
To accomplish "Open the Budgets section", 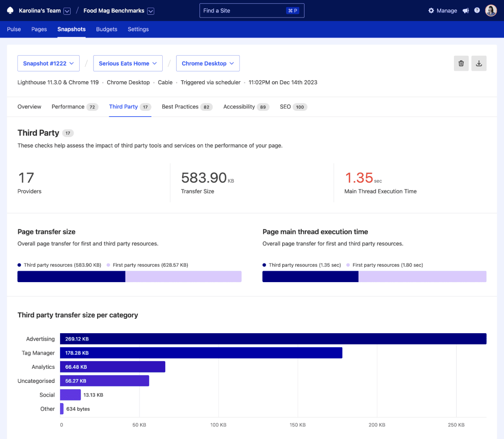I will (x=107, y=29).
